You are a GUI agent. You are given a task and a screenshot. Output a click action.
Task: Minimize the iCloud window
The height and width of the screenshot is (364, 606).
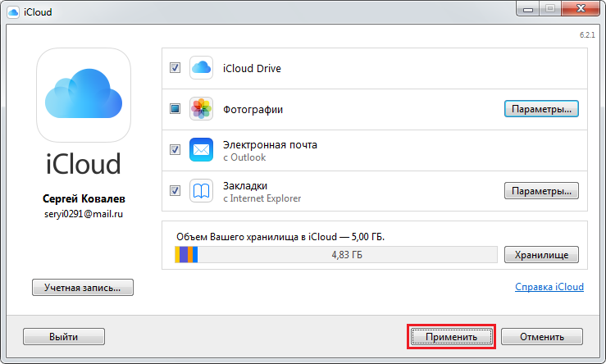(x=528, y=9)
